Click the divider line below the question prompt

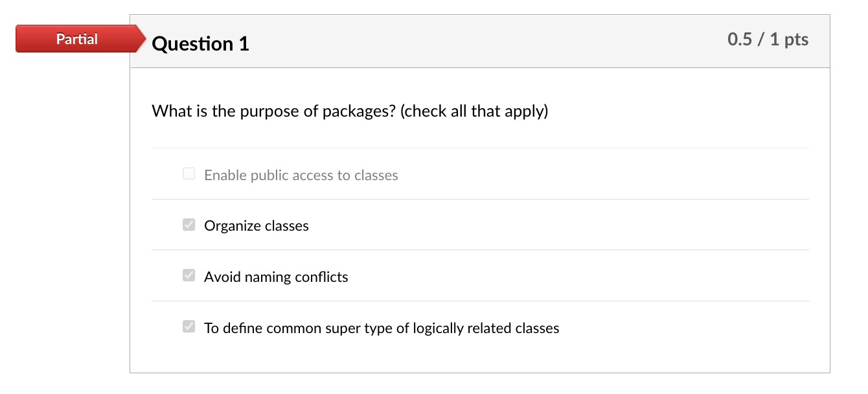pyautogui.click(x=479, y=148)
